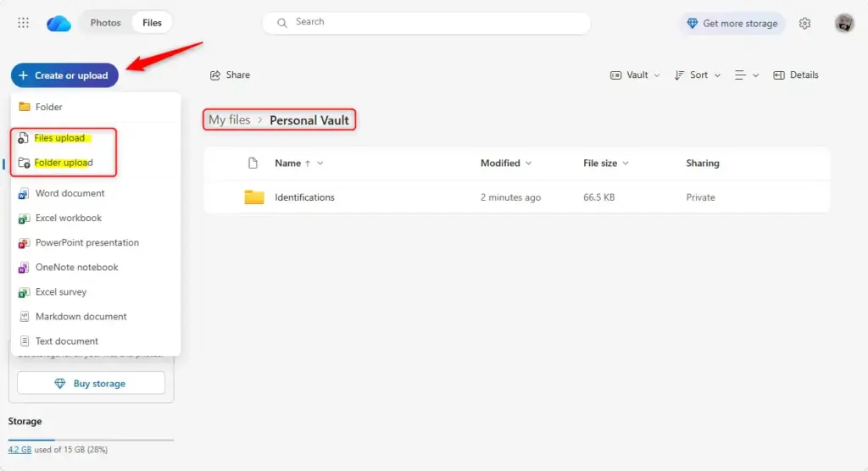
Task: Create a new Markdown document
Action: click(x=95, y=317)
